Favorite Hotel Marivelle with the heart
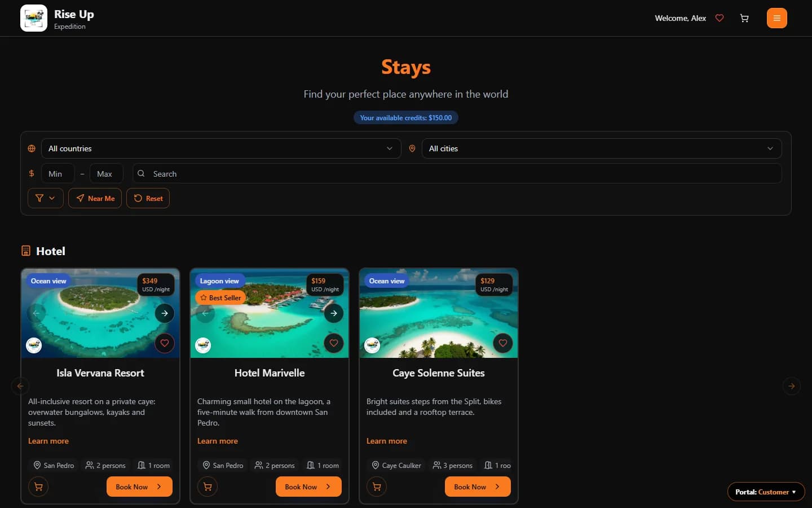The width and height of the screenshot is (812, 508). [334, 343]
